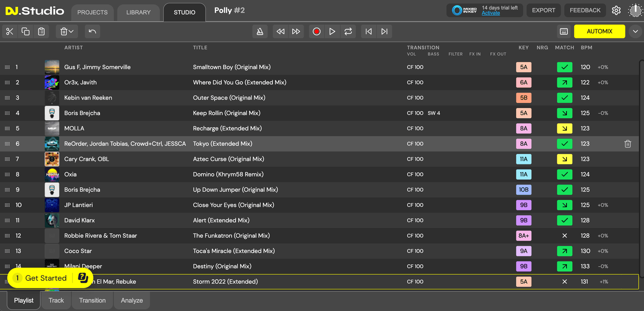Image resolution: width=644 pixels, height=311 pixels.
Task: Select the Playlist bottom tab
Action: (x=24, y=300)
